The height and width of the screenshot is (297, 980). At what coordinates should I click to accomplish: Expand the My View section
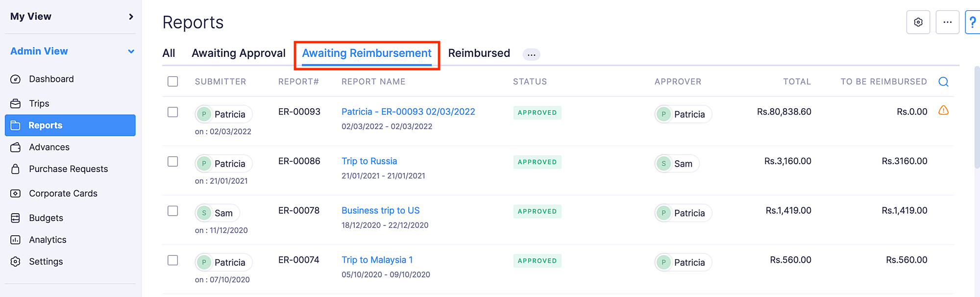(x=130, y=16)
